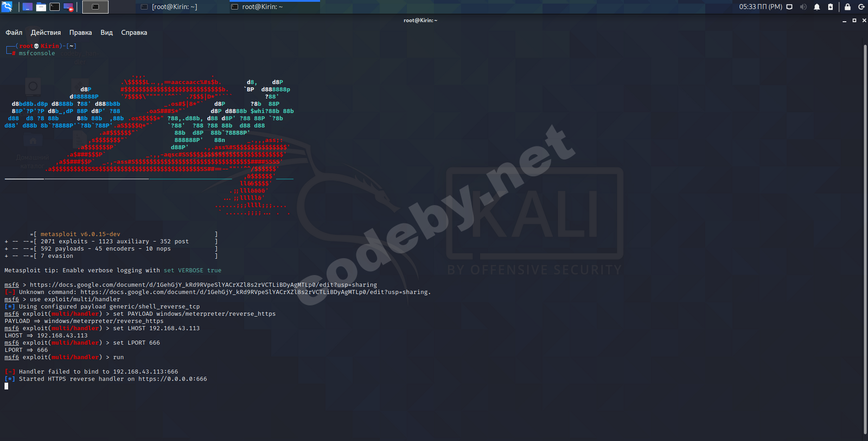Click 'LHOST => 192.168.43.113' output line
868x441 pixels.
[x=46, y=335]
